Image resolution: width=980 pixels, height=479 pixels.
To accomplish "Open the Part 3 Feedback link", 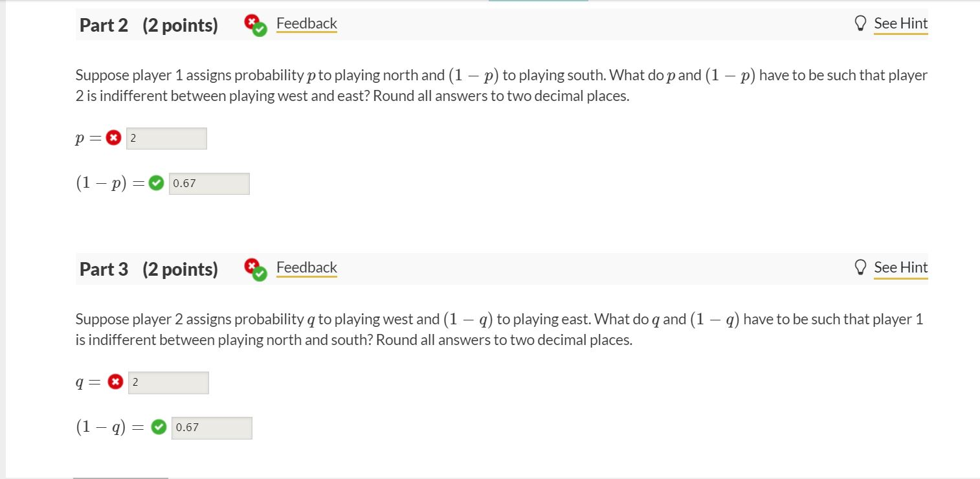I will click(307, 267).
